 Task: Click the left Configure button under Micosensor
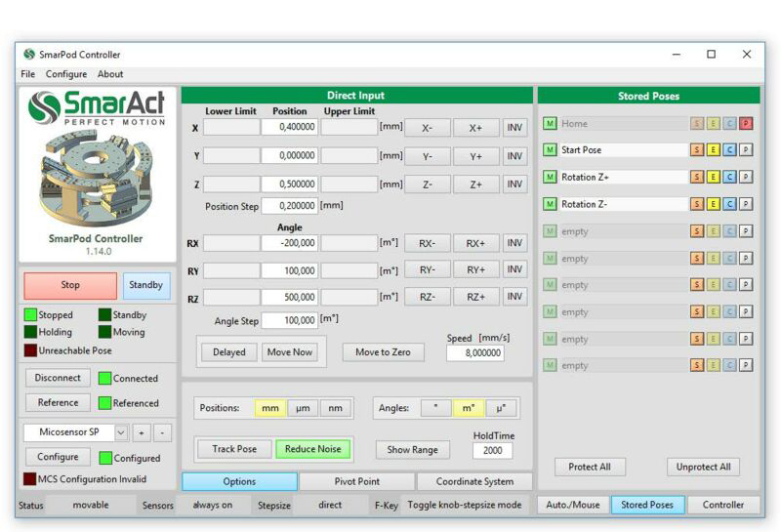(58, 457)
